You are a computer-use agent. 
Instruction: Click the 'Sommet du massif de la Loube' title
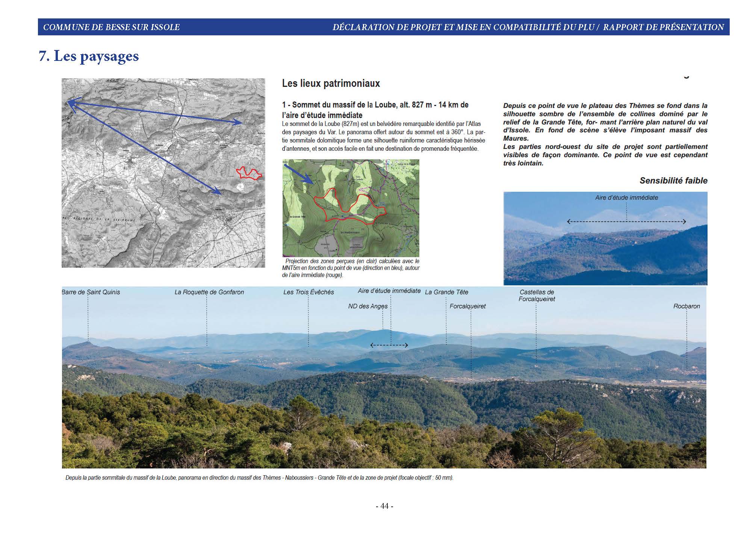tap(375, 110)
